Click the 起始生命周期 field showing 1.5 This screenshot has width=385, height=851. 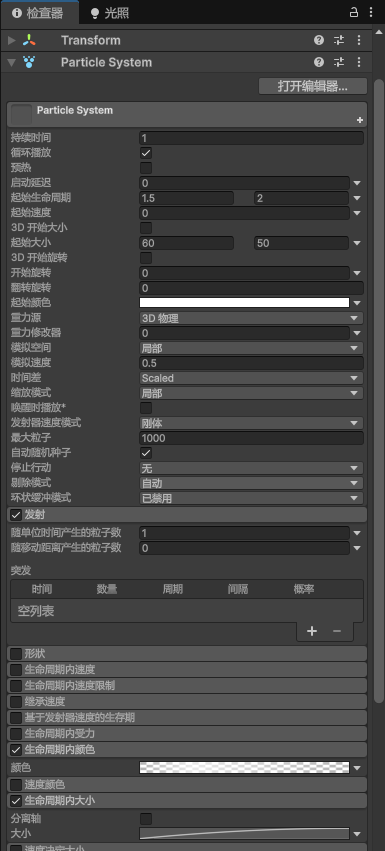(187, 198)
